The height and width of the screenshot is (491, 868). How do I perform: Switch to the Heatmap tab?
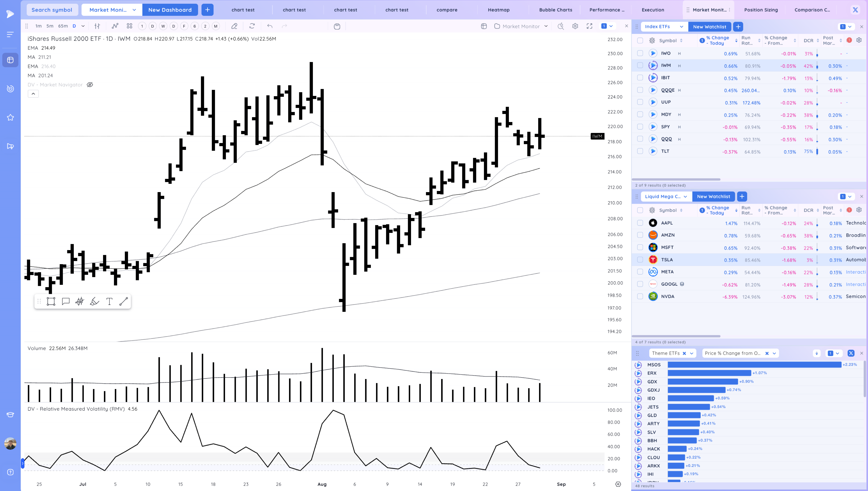(x=498, y=10)
